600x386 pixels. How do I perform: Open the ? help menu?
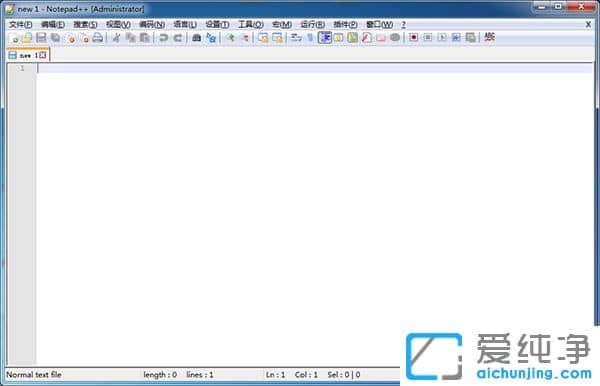403,25
